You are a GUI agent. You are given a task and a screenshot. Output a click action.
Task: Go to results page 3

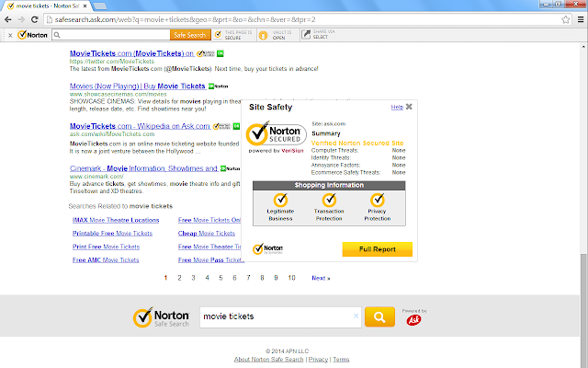click(x=193, y=278)
